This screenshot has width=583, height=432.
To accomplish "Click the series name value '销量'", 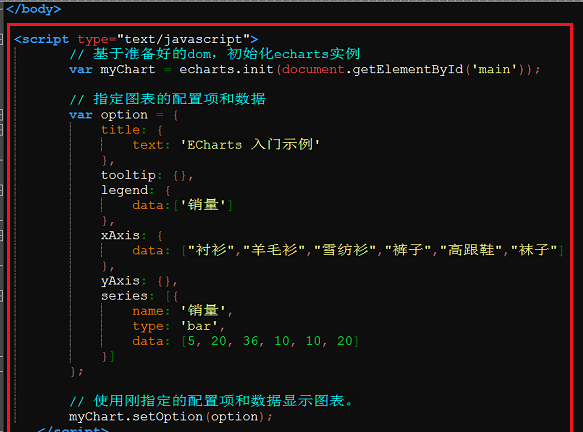I will pos(203,310).
